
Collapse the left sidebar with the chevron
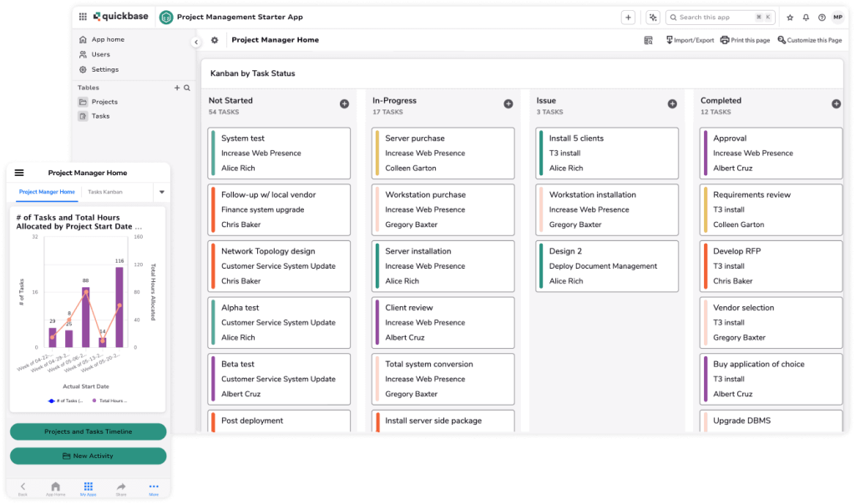pyautogui.click(x=196, y=41)
